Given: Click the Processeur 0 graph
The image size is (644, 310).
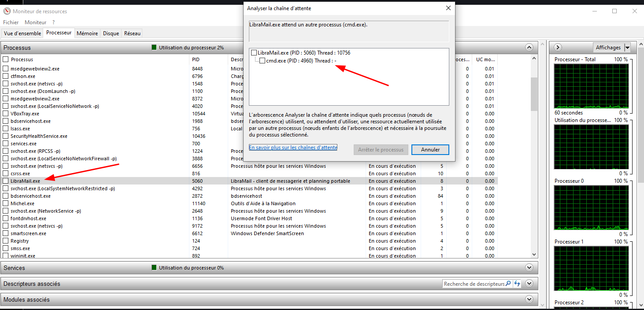Looking at the screenshot, I should [591, 208].
